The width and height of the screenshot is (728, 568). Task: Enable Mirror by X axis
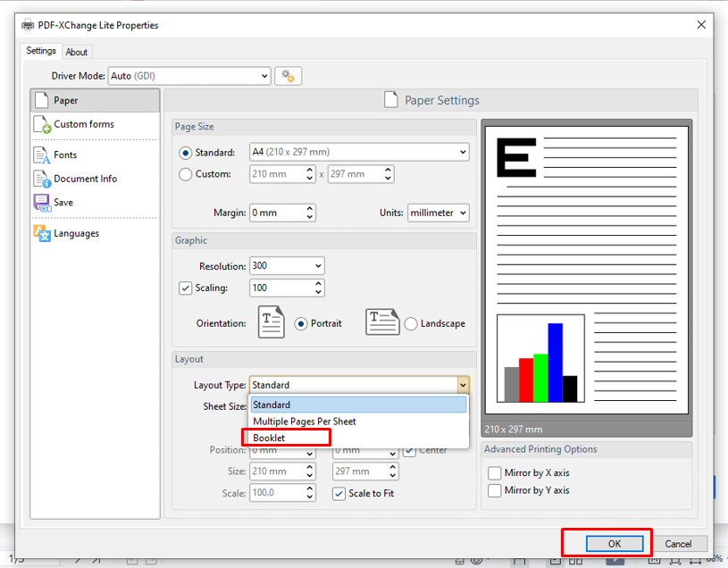pos(495,473)
